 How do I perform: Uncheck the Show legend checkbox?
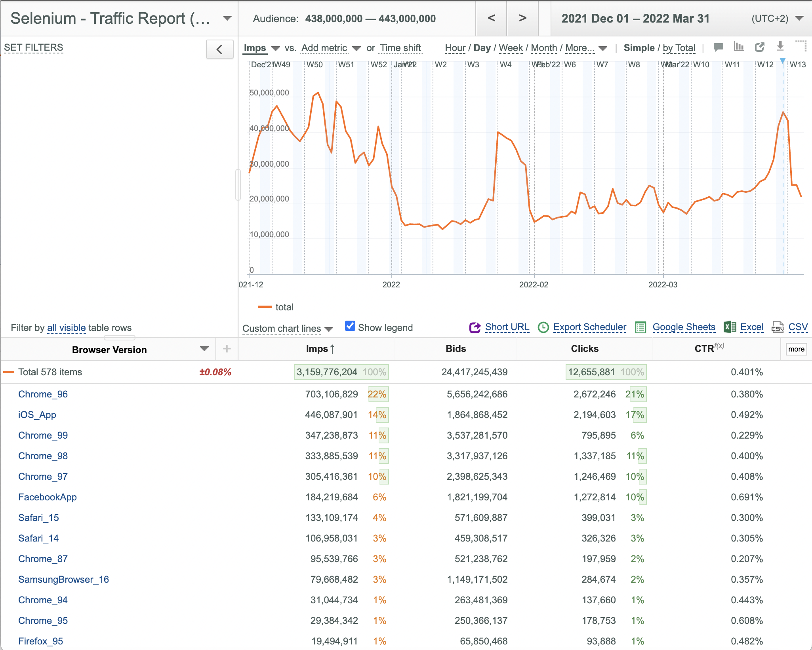click(x=350, y=326)
